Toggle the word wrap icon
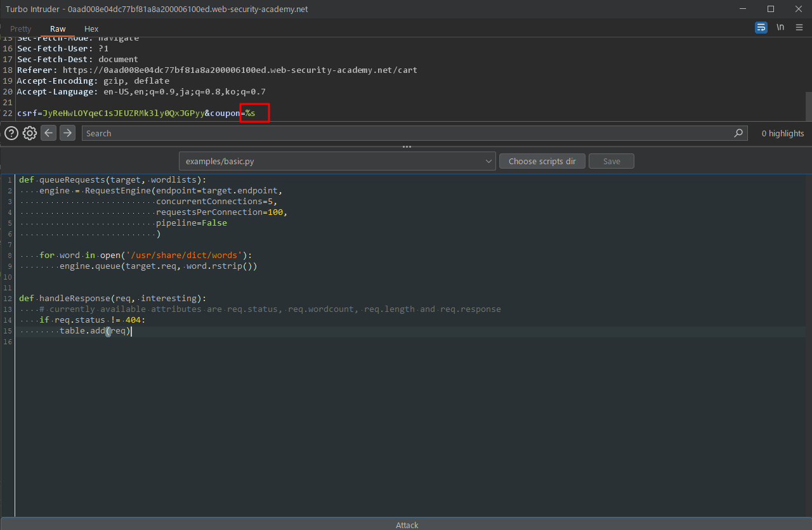Image resolution: width=812 pixels, height=530 pixels. click(761, 27)
